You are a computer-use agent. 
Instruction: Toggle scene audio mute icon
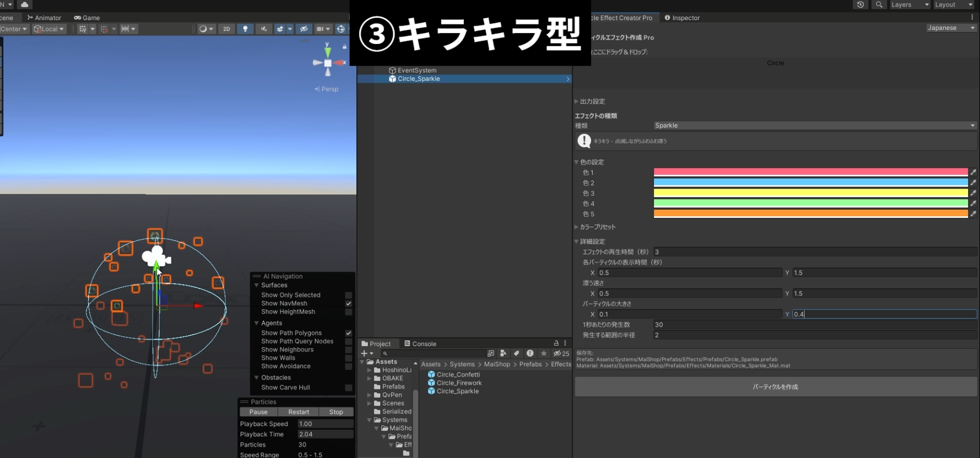[263, 29]
